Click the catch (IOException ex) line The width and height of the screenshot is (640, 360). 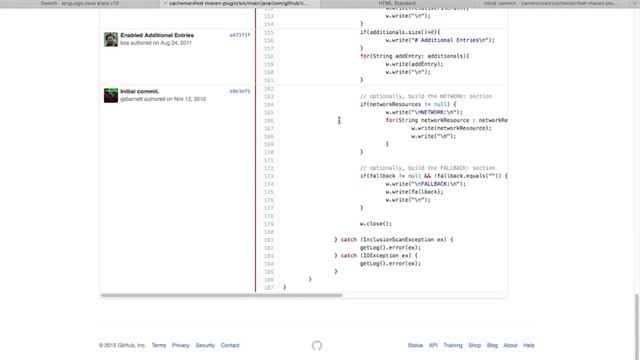[x=376, y=256]
